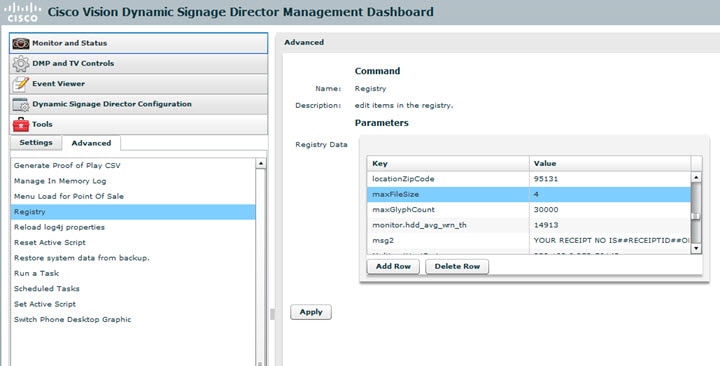Click the value 95131 cell

coord(610,179)
